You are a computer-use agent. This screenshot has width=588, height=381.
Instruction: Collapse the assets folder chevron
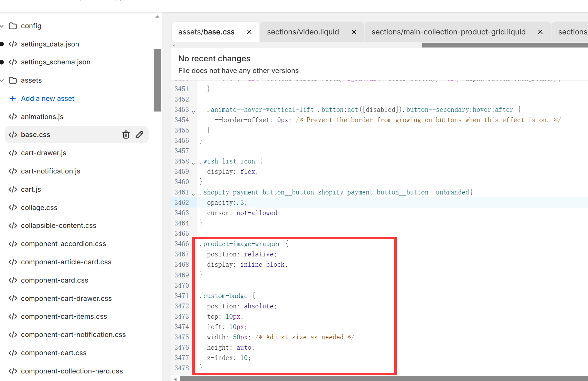coord(2,81)
